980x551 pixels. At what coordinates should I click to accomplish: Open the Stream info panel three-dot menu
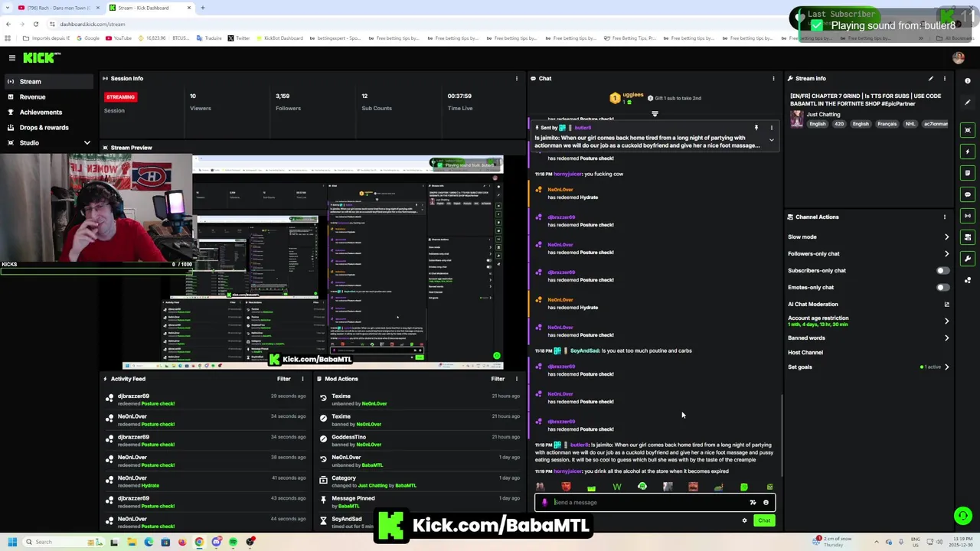(944, 78)
